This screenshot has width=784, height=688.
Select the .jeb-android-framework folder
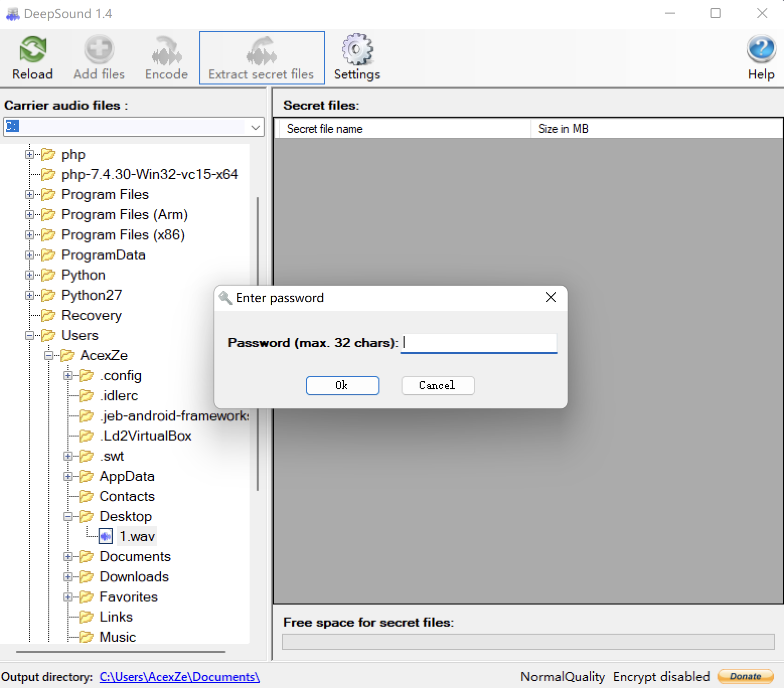click(x=174, y=416)
